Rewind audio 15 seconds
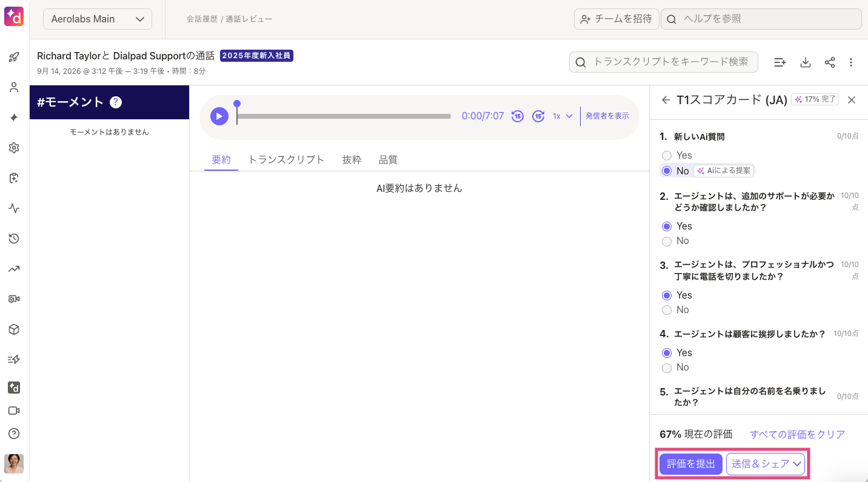 518,116
